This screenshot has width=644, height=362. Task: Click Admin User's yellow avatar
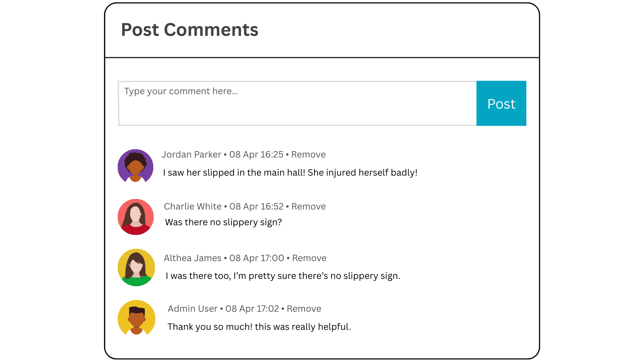(x=136, y=318)
